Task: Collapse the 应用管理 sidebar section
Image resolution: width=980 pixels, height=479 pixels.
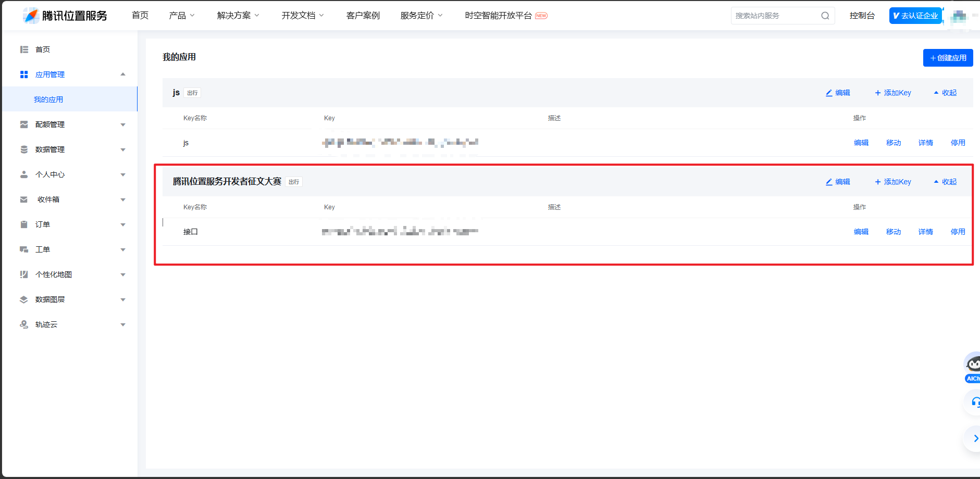Action: 123,74
